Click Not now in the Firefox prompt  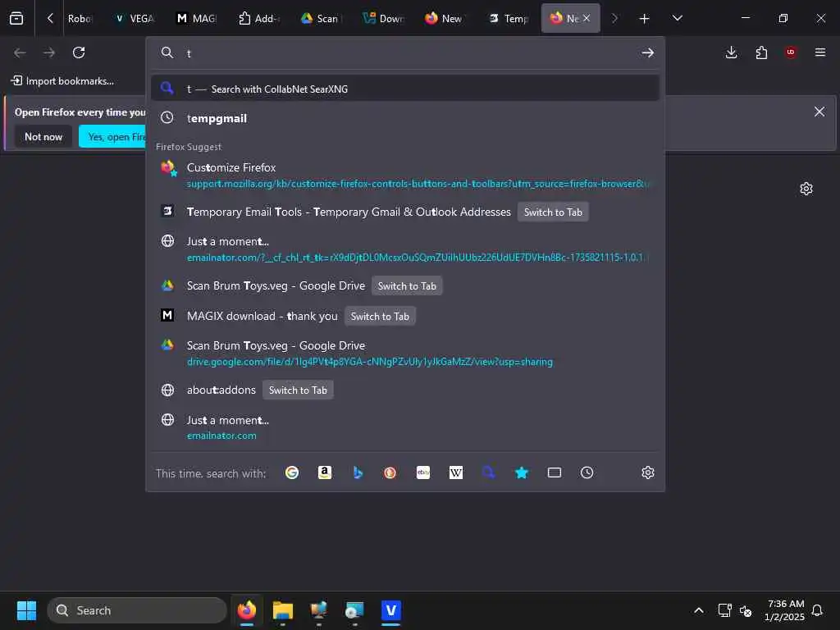tap(43, 137)
